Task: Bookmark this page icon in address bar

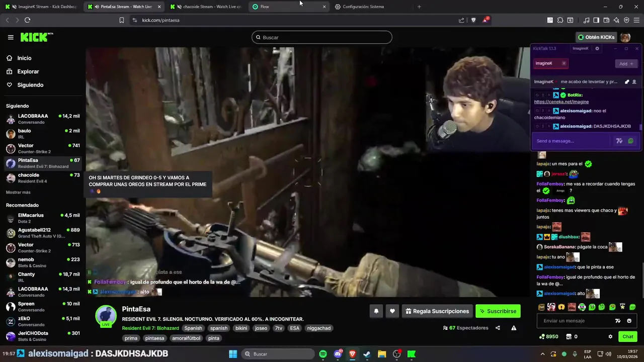Action: point(122,20)
